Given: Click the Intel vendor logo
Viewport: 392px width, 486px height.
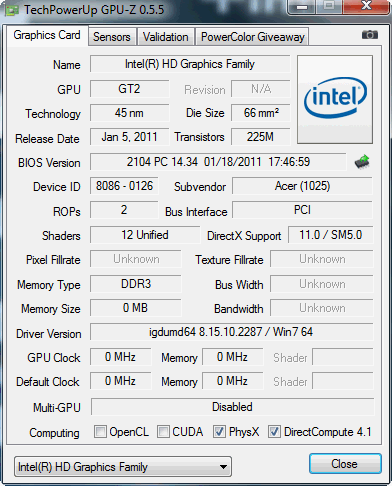Looking at the screenshot, I should (x=335, y=99).
